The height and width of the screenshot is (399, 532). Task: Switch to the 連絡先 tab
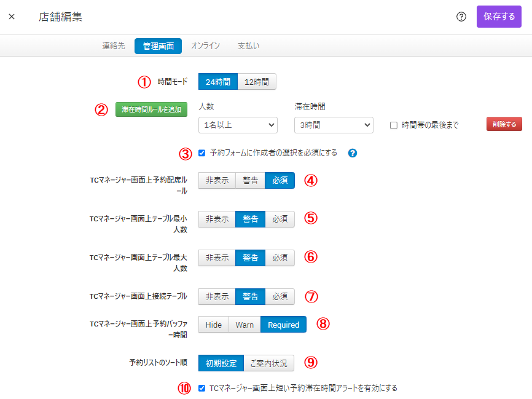tap(114, 46)
